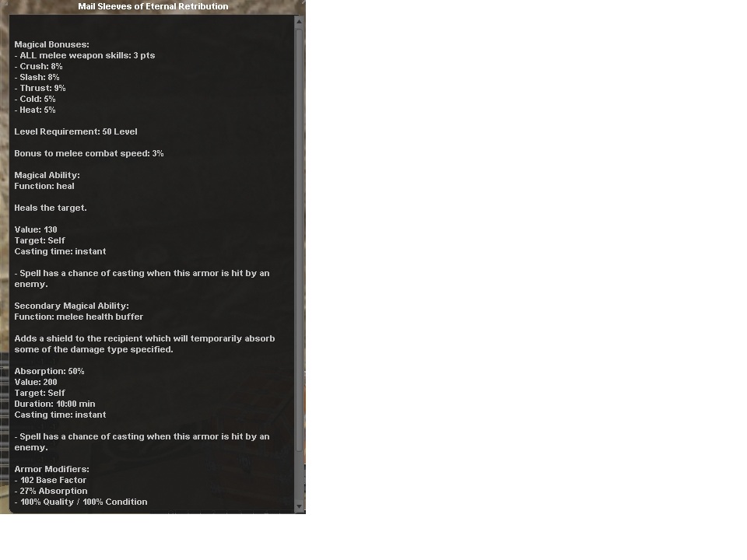Click Bonus to melee combat speed line
Image resolution: width=747 pixels, height=560 pixels.
[89, 153]
